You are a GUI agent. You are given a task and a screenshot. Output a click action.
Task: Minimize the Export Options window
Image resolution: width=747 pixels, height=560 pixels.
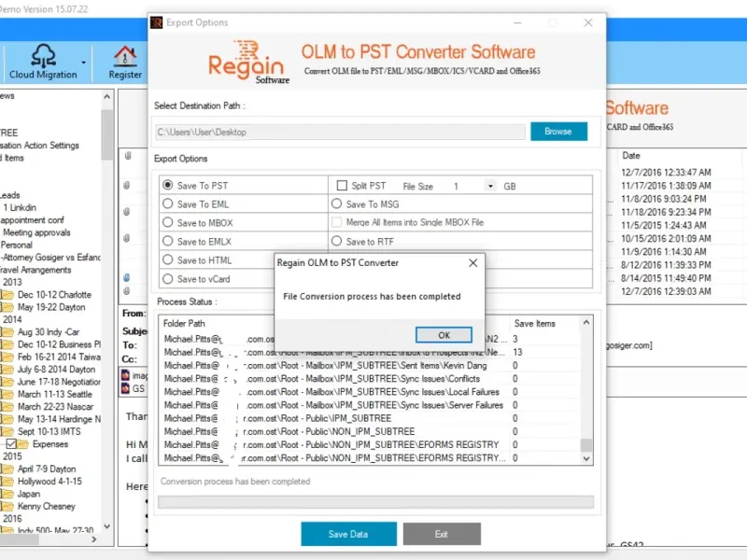pos(517,22)
